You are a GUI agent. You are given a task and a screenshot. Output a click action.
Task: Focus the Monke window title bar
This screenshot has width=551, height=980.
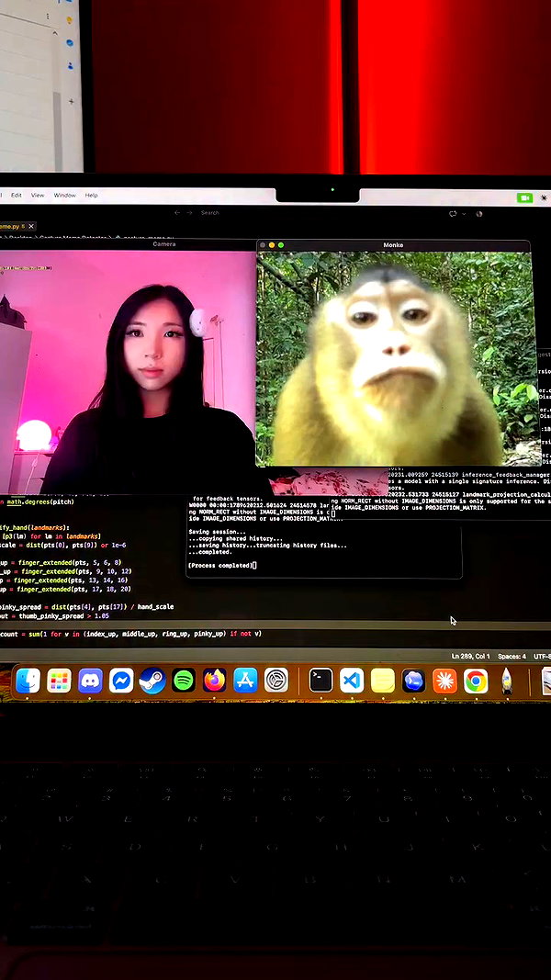(x=393, y=245)
